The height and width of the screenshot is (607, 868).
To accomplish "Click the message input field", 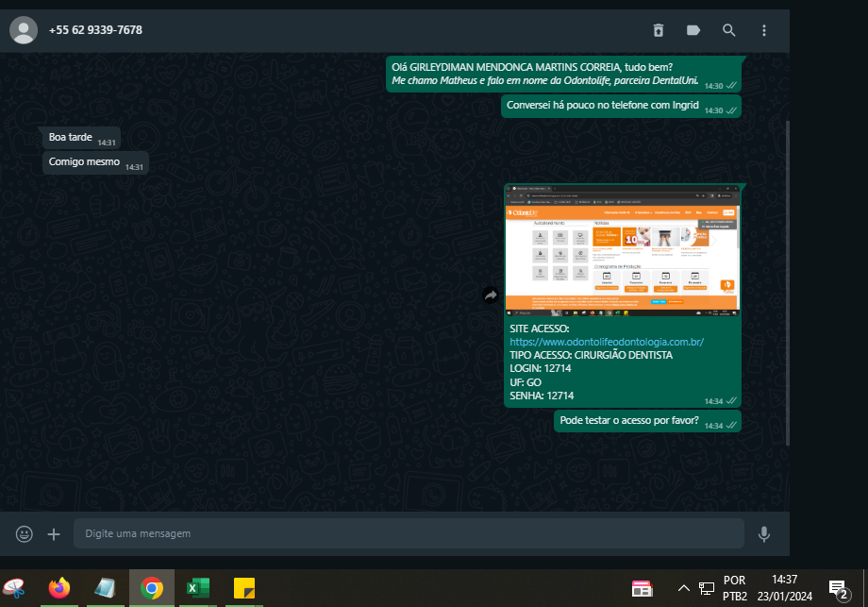I will click(408, 533).
